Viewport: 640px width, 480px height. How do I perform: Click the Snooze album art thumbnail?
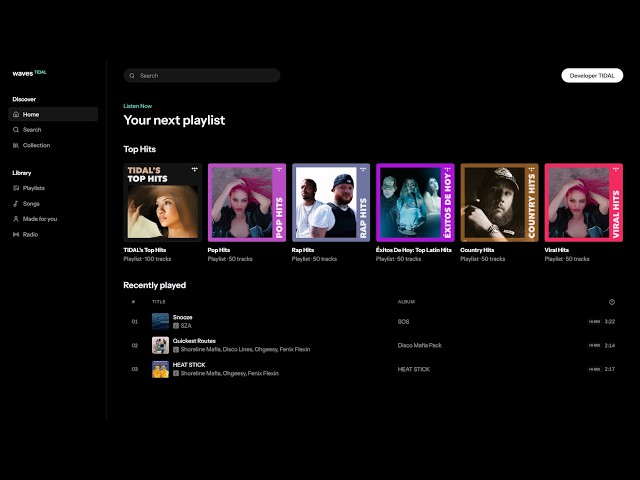[160, 322]
